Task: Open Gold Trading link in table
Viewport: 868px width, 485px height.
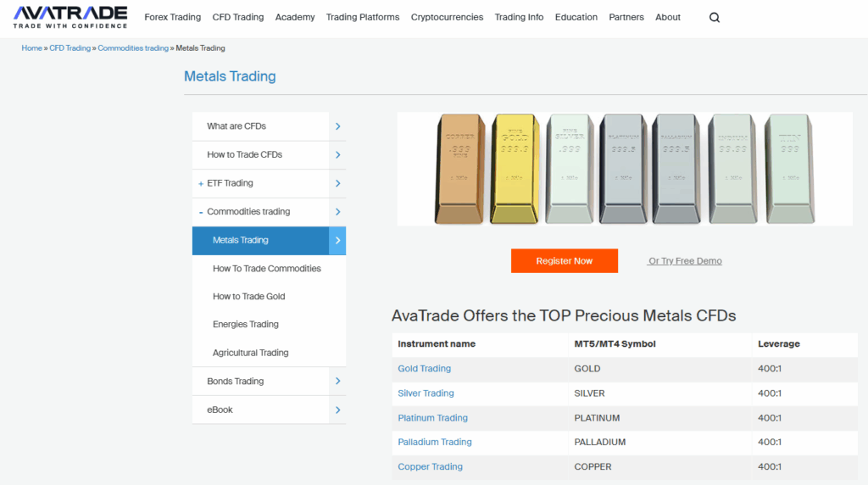Action: click(425, 369)
